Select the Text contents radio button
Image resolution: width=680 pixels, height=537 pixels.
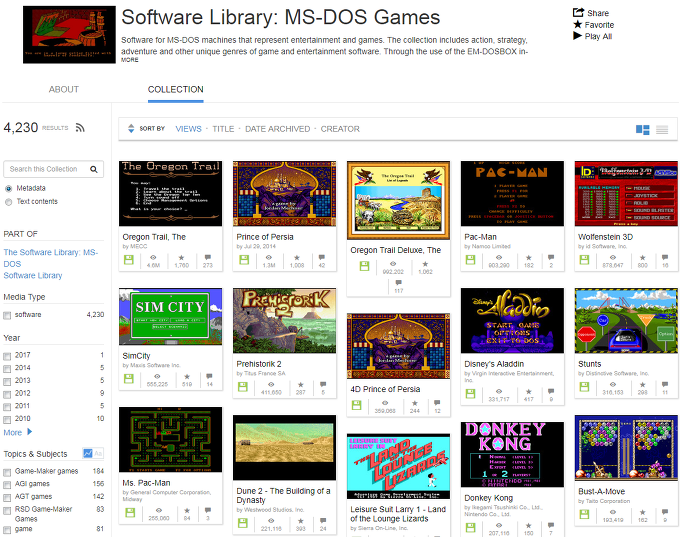pos(8,202)
